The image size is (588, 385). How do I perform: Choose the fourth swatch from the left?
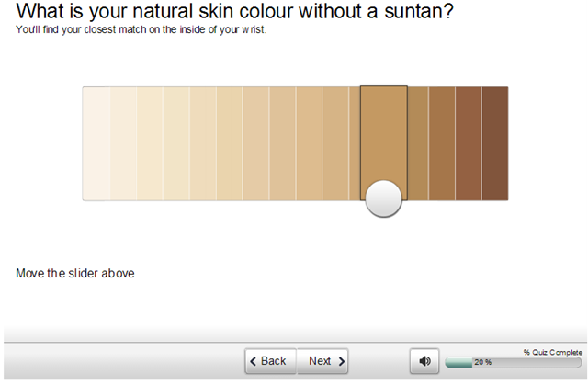pos(176,143)
